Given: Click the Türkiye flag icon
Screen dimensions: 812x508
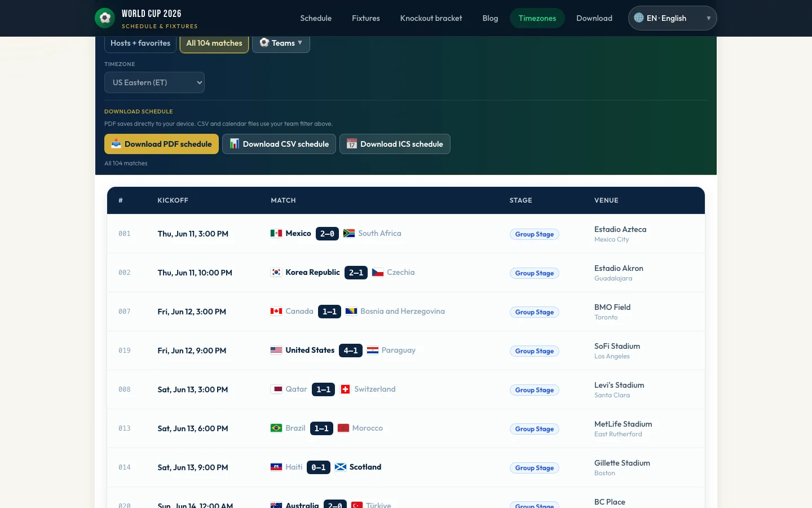Looking at the screenshot, I should click(x=357, y=505).
